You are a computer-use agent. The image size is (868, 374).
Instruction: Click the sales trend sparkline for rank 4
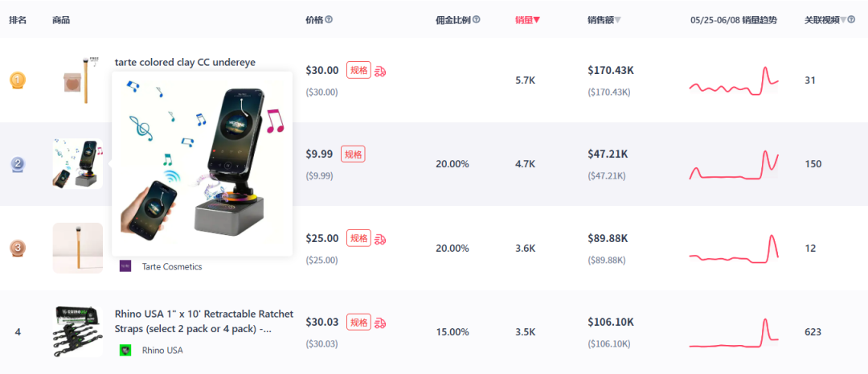pyautogui.click(x=734, y=332)
